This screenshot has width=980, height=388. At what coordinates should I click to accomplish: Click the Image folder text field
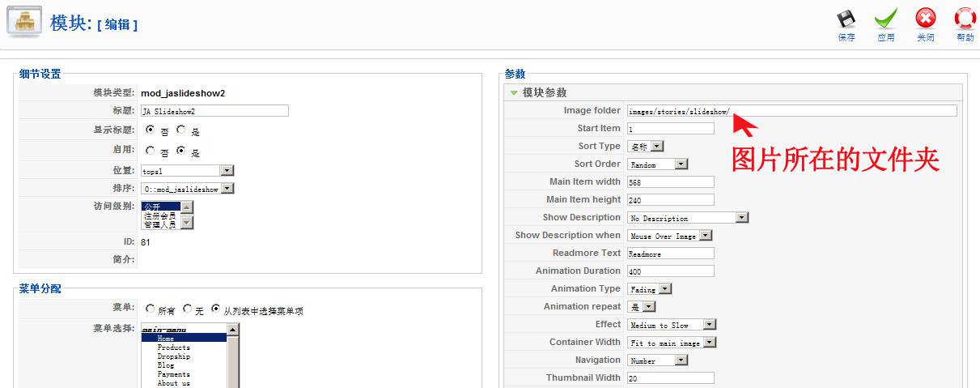[x=791, y=111]
